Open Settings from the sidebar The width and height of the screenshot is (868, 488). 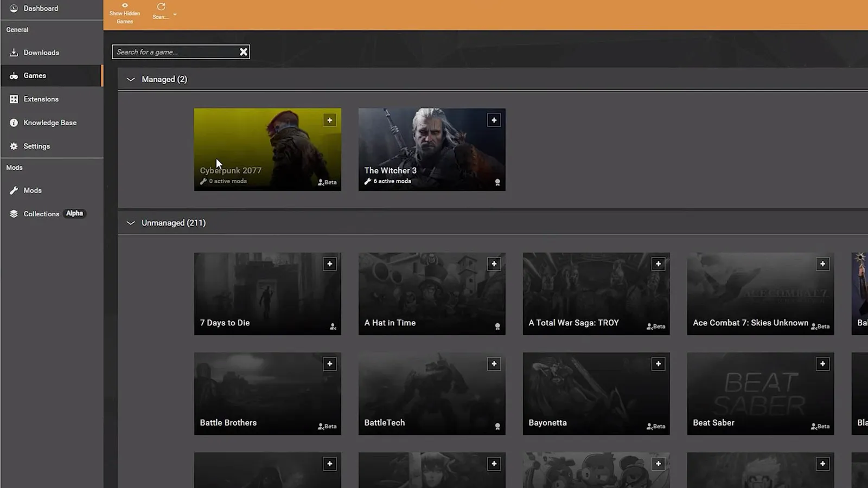[x=36, y=146]
